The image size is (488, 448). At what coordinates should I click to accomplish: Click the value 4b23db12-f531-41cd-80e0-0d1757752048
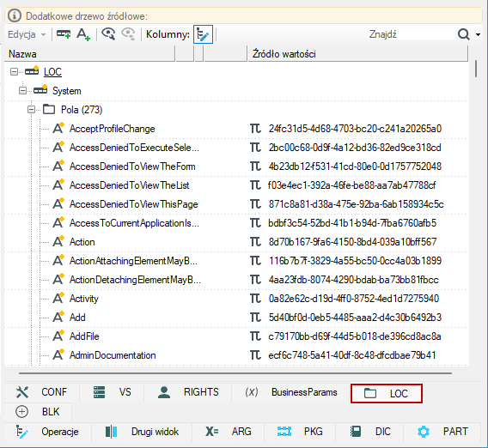tap(355, 166)
